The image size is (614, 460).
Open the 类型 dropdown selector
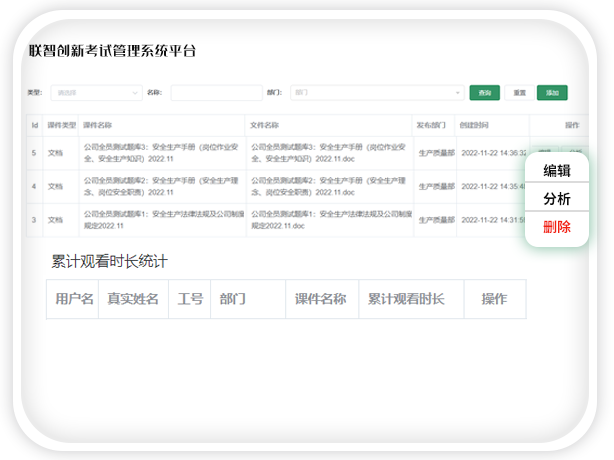[x=96, y=93]
